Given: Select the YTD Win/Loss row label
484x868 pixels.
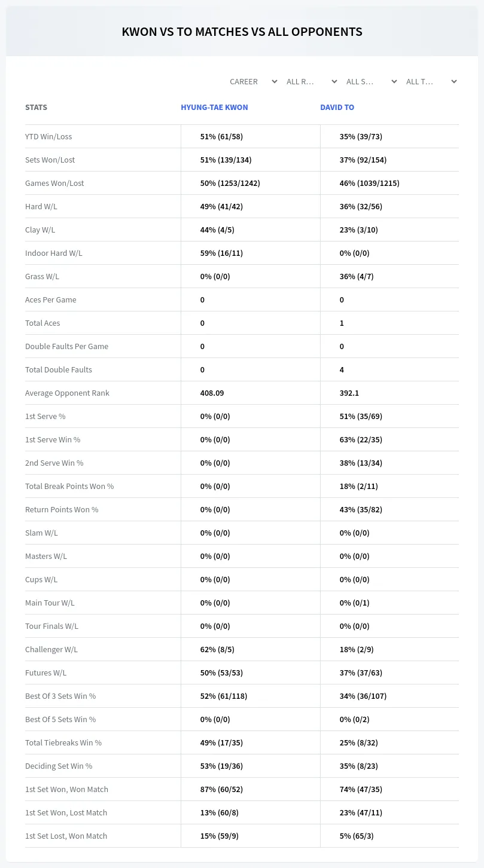Looking at the screenshot, I should pos(48,136).
